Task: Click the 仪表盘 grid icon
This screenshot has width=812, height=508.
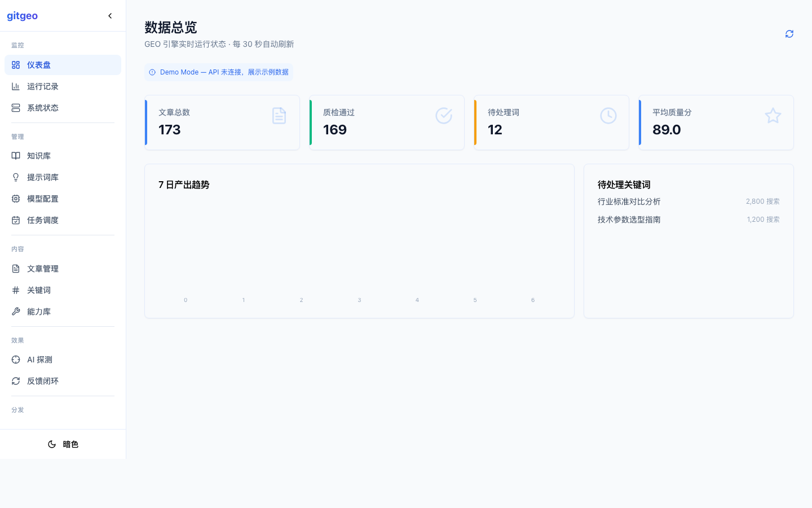Action: (x=16, y=65)
